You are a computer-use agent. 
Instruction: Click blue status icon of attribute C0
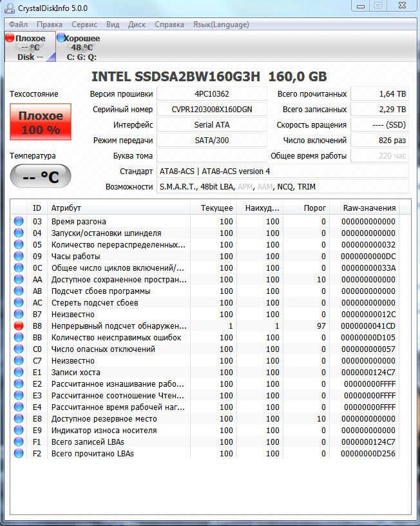(19, 349)
